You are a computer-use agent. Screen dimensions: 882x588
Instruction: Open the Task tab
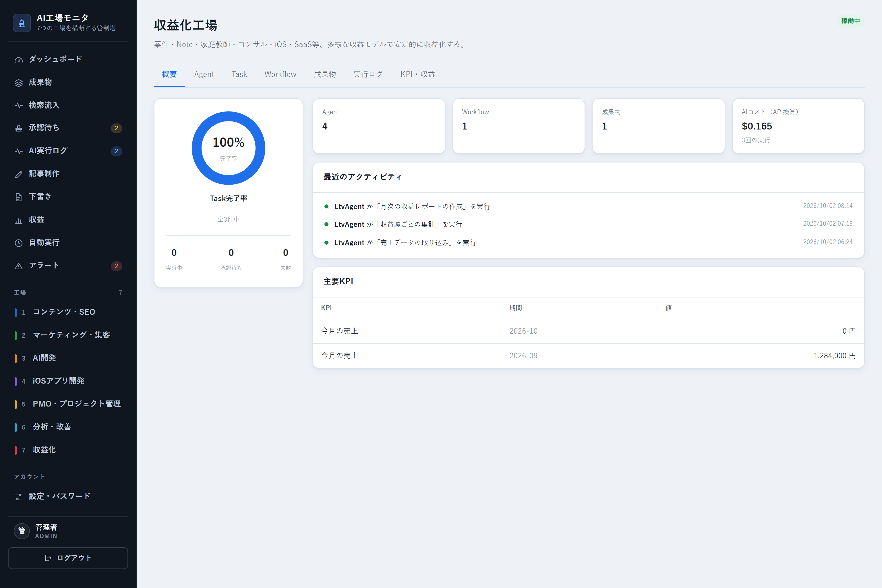239,74
